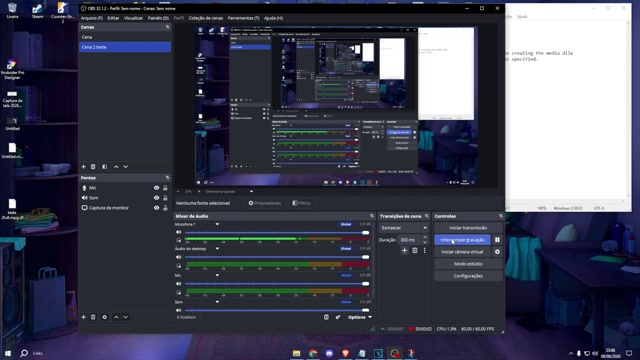Hide the Som source eye icon
Image resolution: width=640 pixels, height=360 pixels.
click(156, 198)
